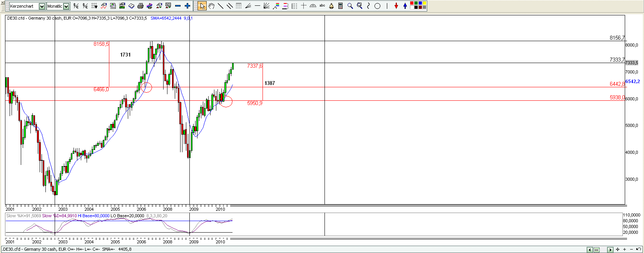Click the 2009 label on time axis

coord(194,209)
